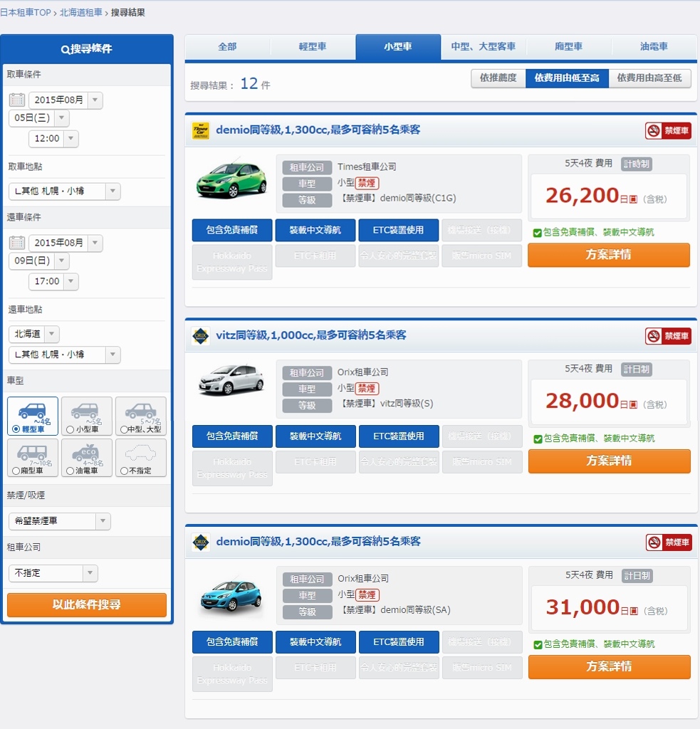Toggle the green checkbox under 28,000 yen price
The width and height of the screenshot is (700, 729).
click(538, 439)
